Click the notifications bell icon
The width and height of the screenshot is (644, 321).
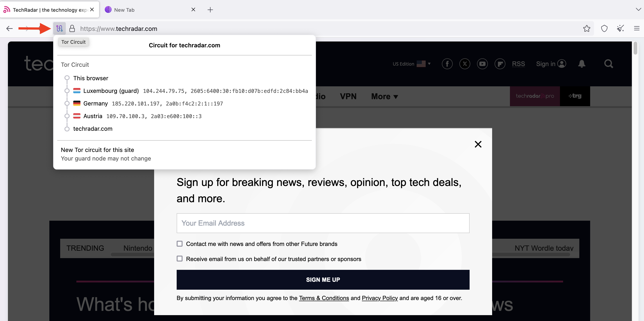[582, 64]
